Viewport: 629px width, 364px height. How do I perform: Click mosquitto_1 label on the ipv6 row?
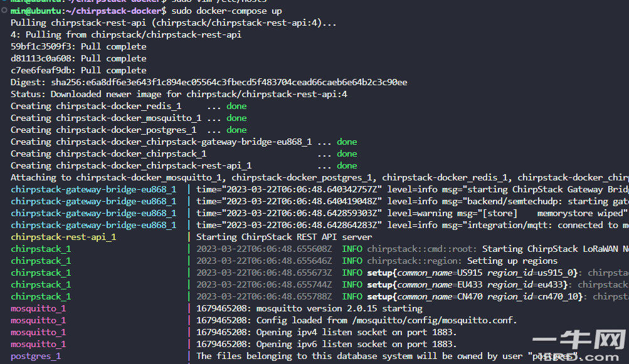click(38, 345)
